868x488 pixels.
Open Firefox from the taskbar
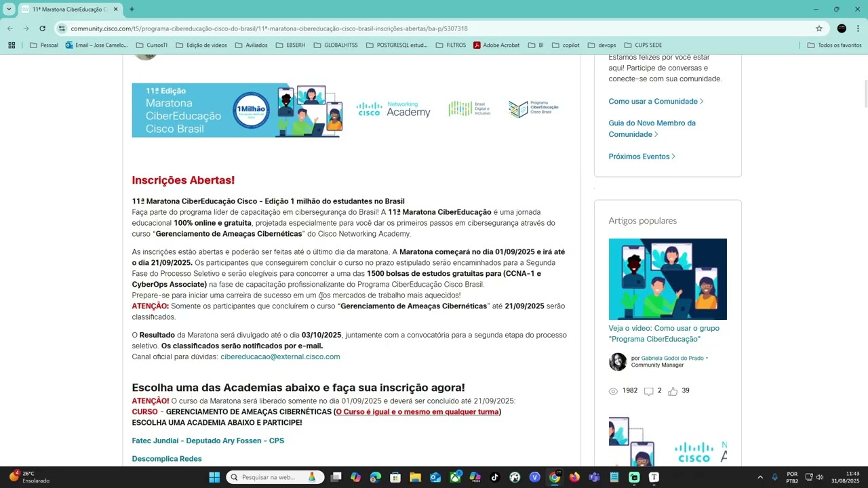click(x=574, y=477)
